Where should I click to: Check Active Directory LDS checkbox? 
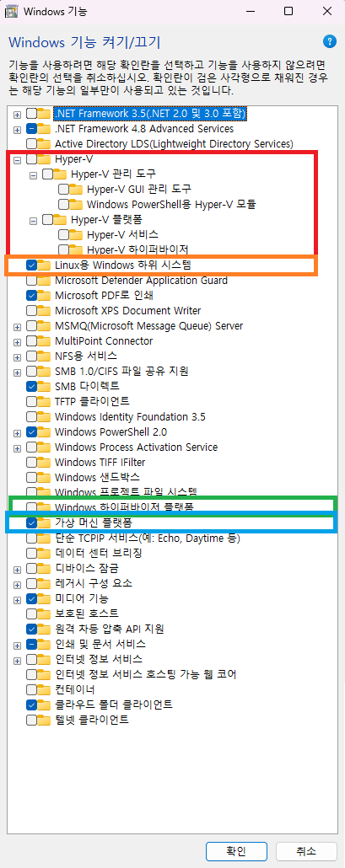[x=31, y=144]
